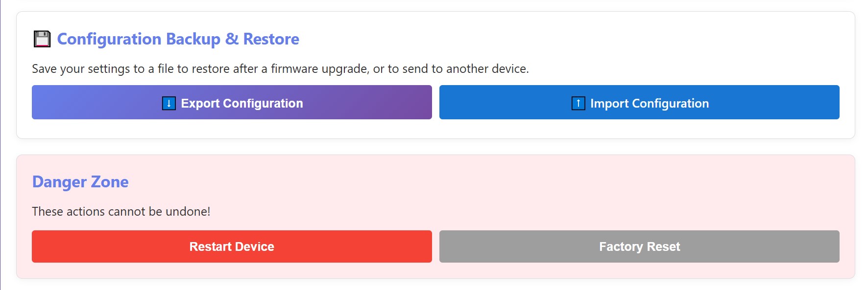
Task: Click the Configuration Backup & Restore heading
Action: (x=178, y=39)
